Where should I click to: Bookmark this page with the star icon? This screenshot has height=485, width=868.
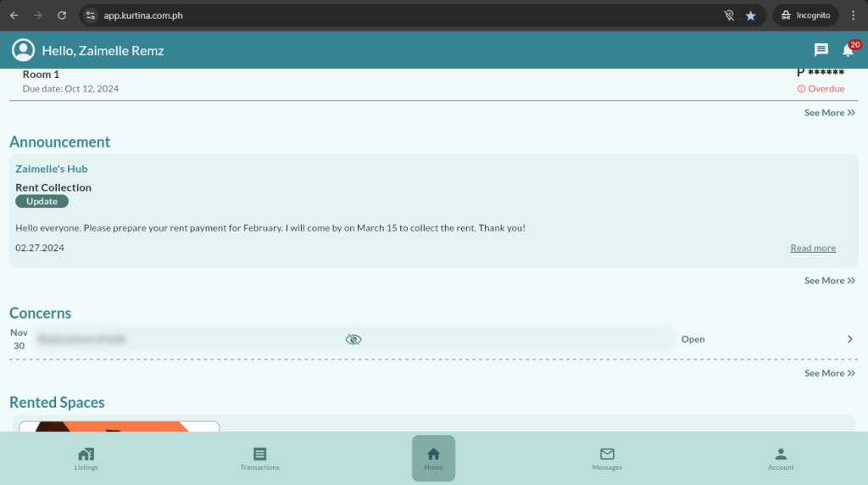(x=750, y=15)
